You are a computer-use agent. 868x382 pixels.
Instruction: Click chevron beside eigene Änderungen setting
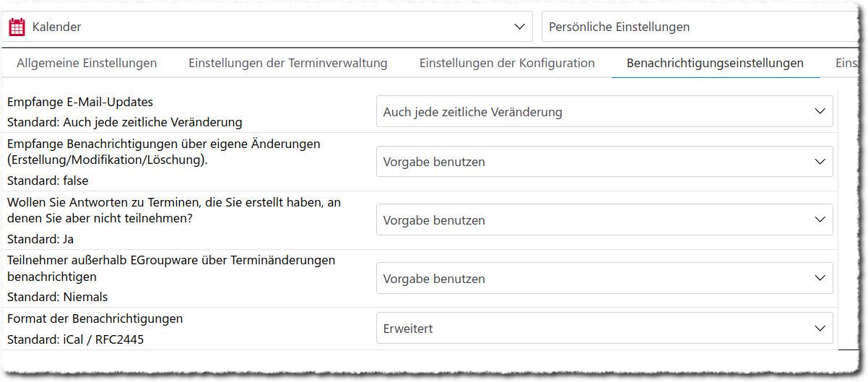[x=820, y=162]
